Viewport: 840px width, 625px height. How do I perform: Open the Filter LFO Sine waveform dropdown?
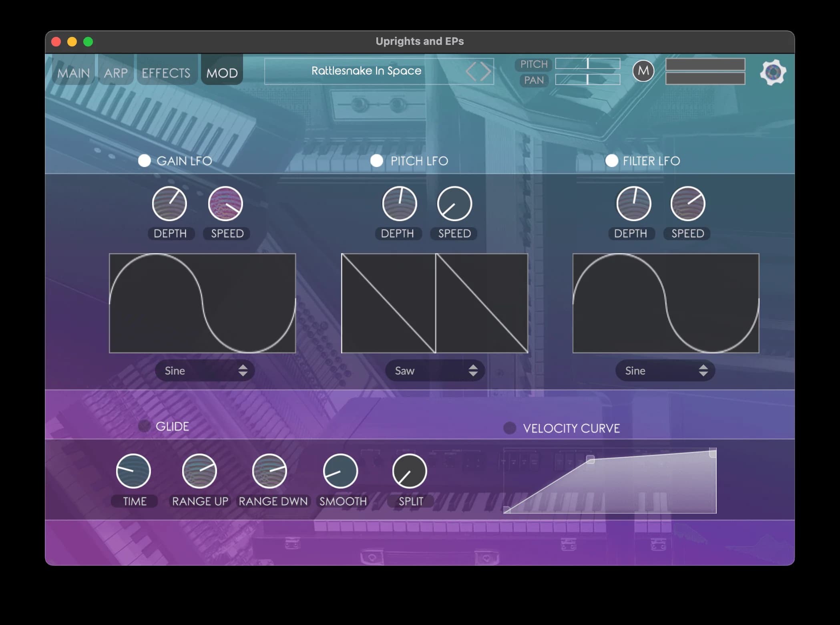pos(665,371)
